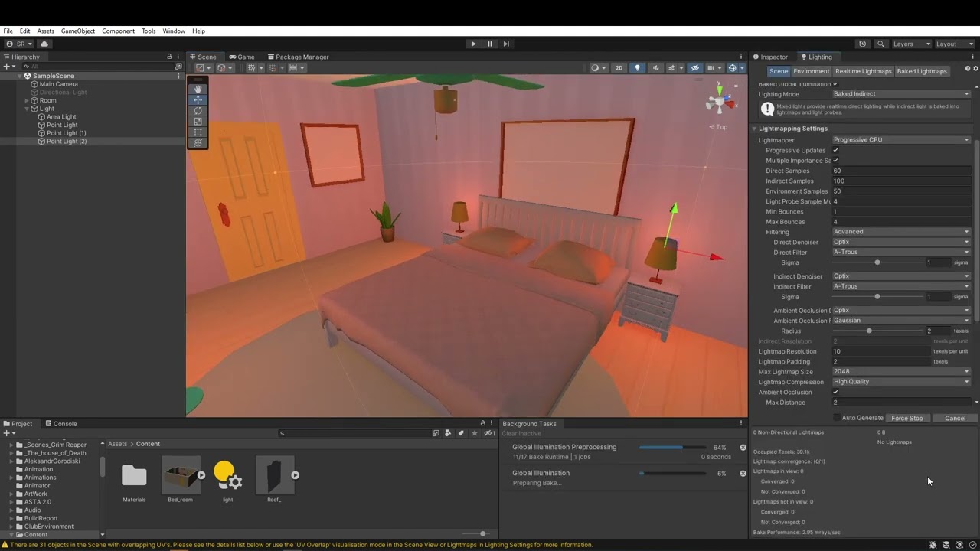Viewport: 980px width, 551px height.
Task: Toggle 2D scene view mode
Action: pos(619,67)
